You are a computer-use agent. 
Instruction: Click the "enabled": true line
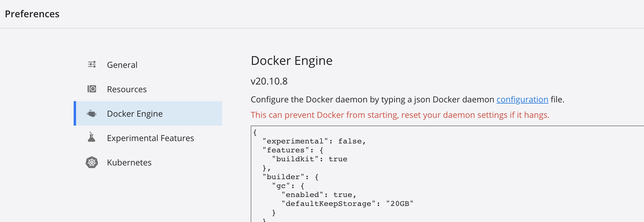[x=319, y=195]
